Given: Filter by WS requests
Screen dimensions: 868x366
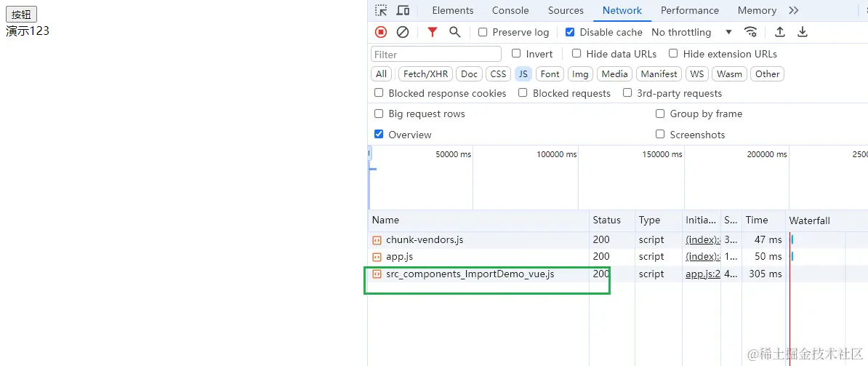Looking at the screenshot, I should (x=697, y=74).
